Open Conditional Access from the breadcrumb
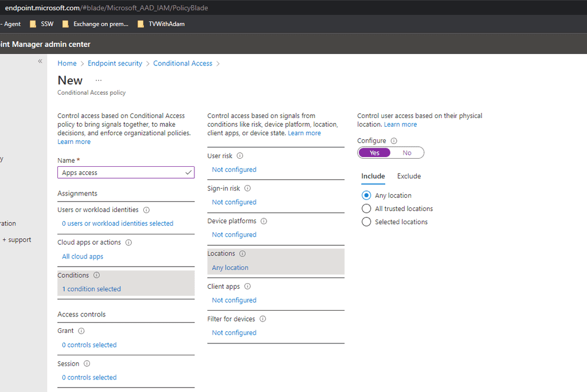The height and width of the screenshot is (392, 587). [x=182, y=63]
